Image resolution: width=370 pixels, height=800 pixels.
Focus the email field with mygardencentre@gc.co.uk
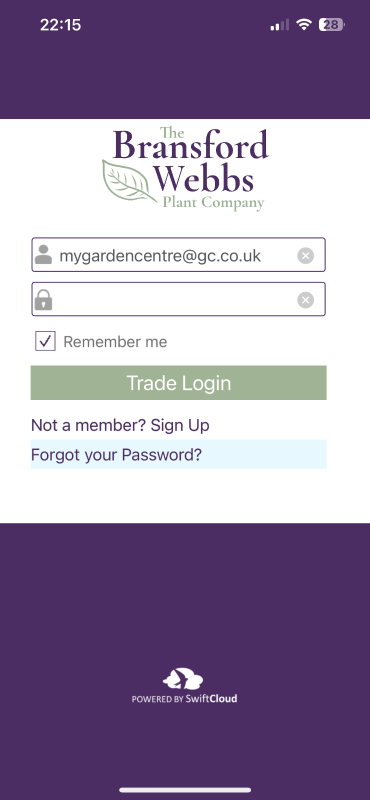pyautogui.click(x=178, y=255)
